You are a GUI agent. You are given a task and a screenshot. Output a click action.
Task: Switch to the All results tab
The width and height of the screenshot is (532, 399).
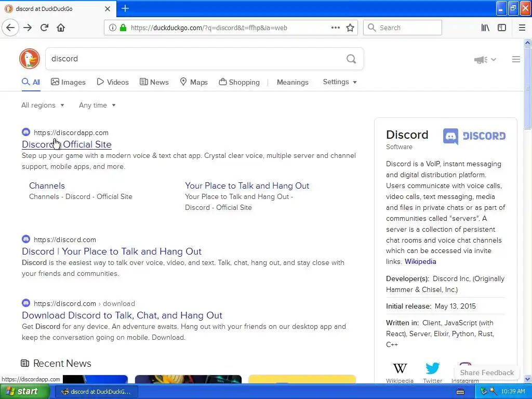[x=31, y=82]
